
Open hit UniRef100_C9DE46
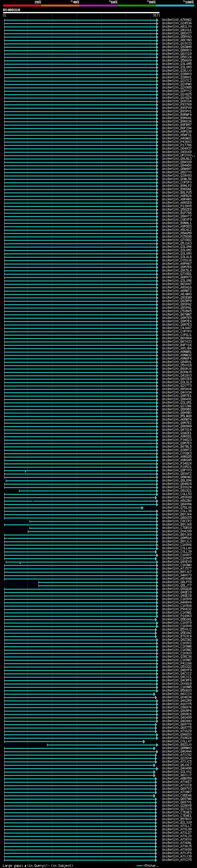(x=176, y=796)
